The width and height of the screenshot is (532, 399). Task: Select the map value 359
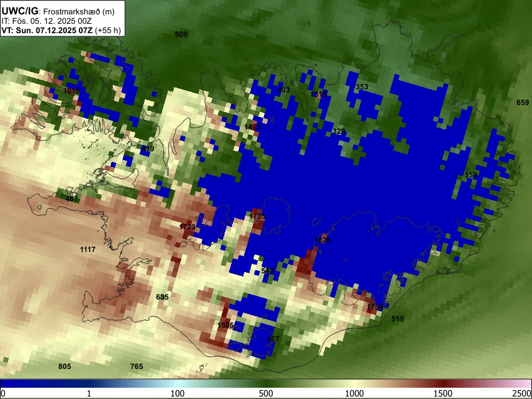(471, 175)
